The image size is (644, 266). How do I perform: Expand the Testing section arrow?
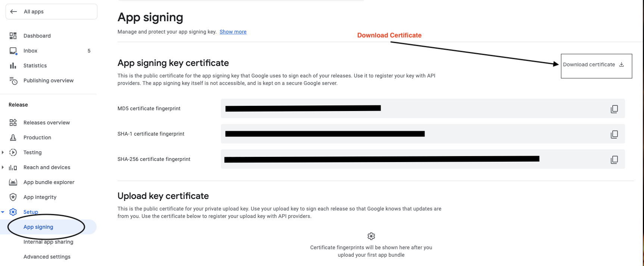pyautogui.click(x=3, y=152)
